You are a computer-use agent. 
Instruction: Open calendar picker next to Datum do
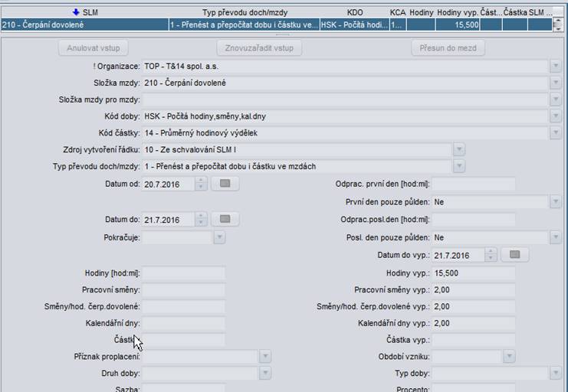[x=225, y=220]
